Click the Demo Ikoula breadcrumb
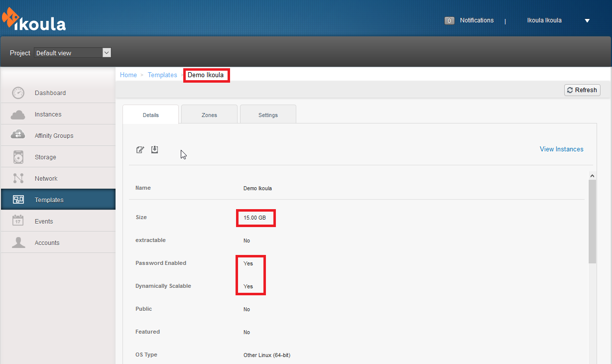The height and width of the screenshot is (364, 612). 206,75
